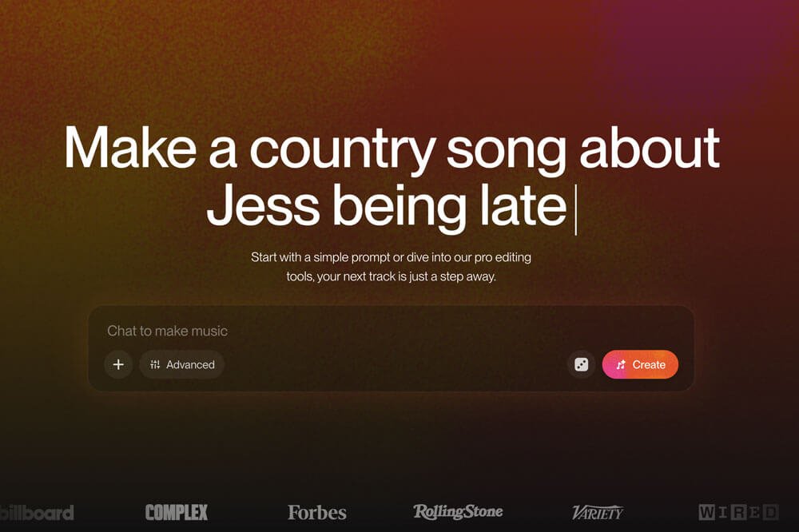This screenshot has width=799, height=532.
Task: Click the word 'Advanced' in the prompt toolbar
Action: click(190, 365)
